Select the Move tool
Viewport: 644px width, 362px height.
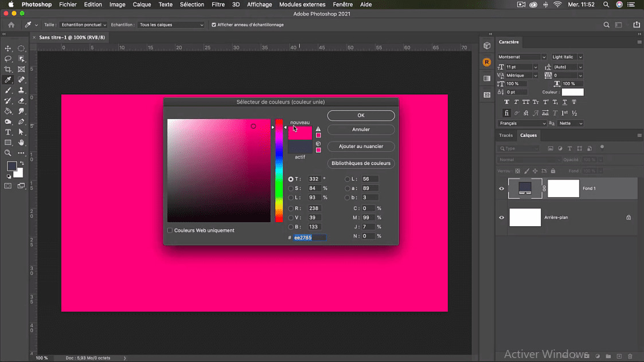8,49
